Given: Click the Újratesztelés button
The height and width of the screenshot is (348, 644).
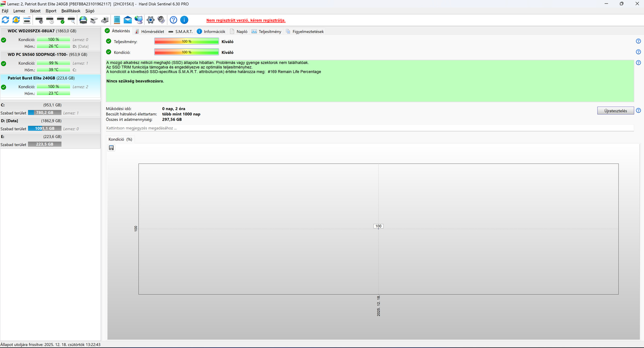Looking at the screenshot, I should click(x=616, y=111).
